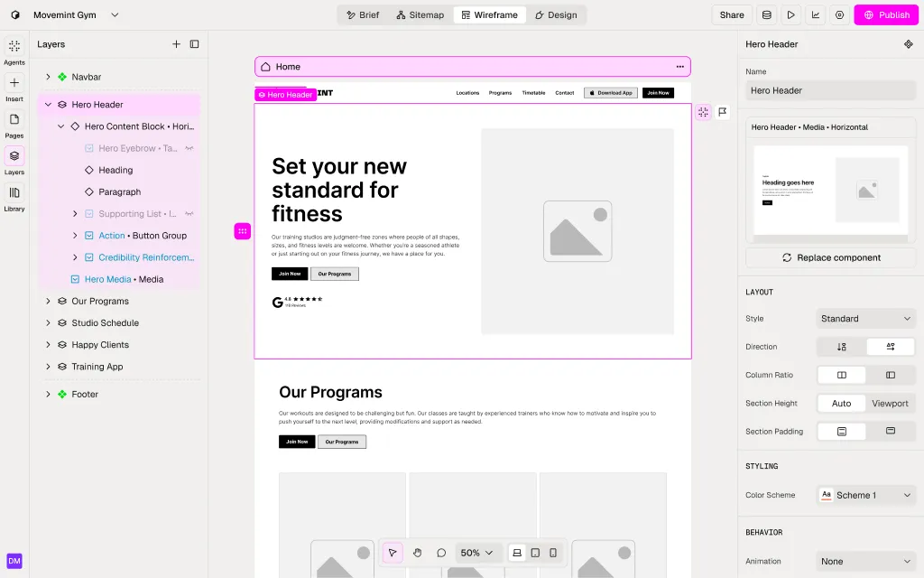This screenshot has width=924, height=578.
Task: Choose the second Section Padding option
Action: coord(891,432)
